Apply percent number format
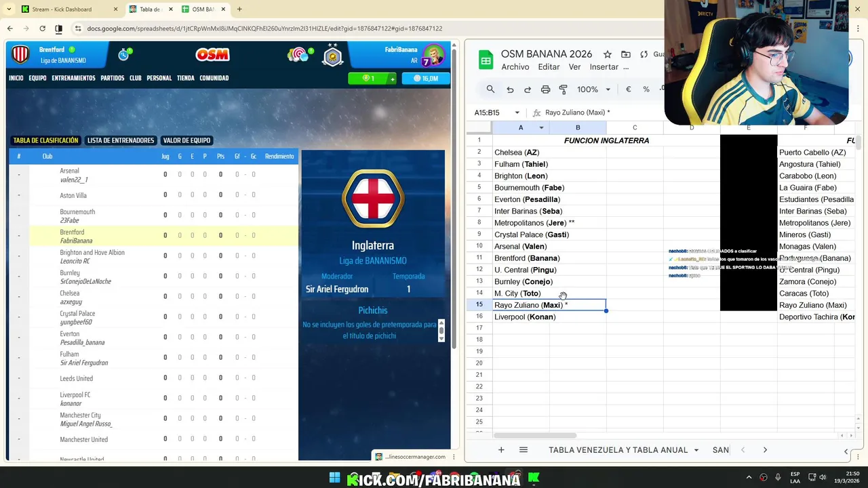868x488 pixels. 646,89
